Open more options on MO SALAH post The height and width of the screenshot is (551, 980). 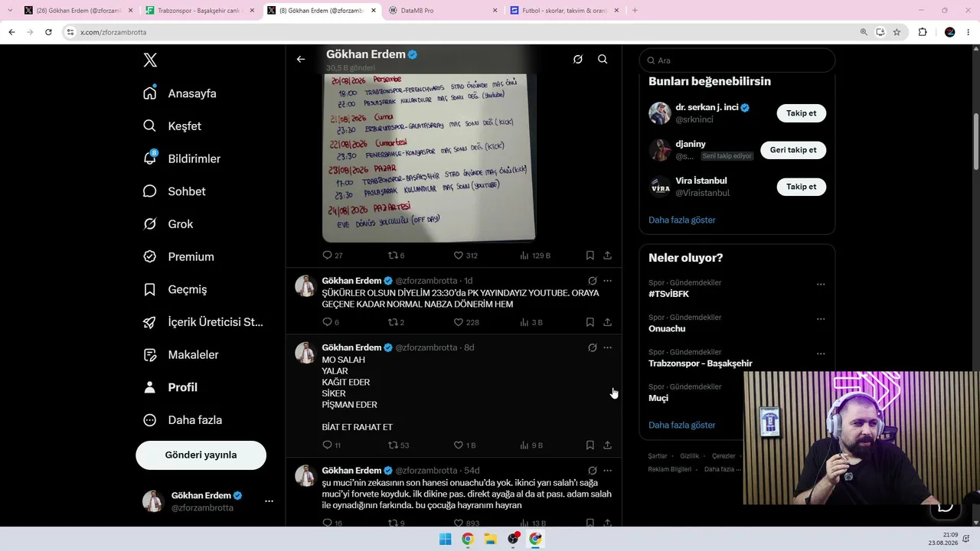(607, 347)
